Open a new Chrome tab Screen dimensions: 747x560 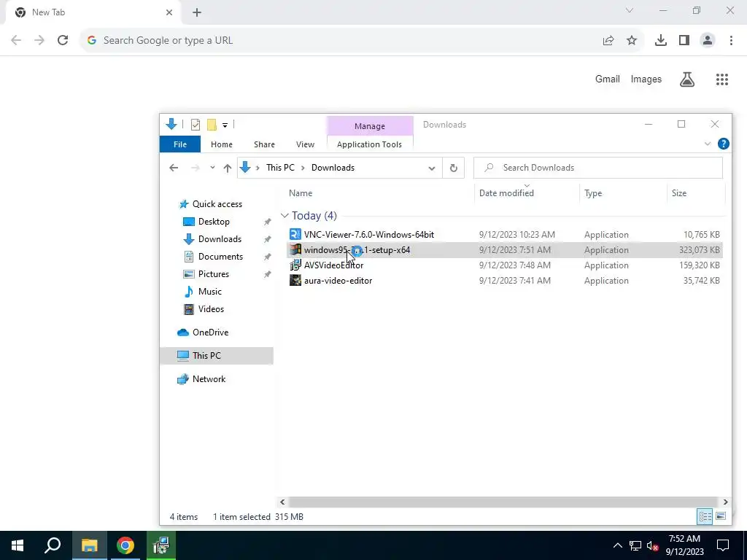tap(197, 12)
